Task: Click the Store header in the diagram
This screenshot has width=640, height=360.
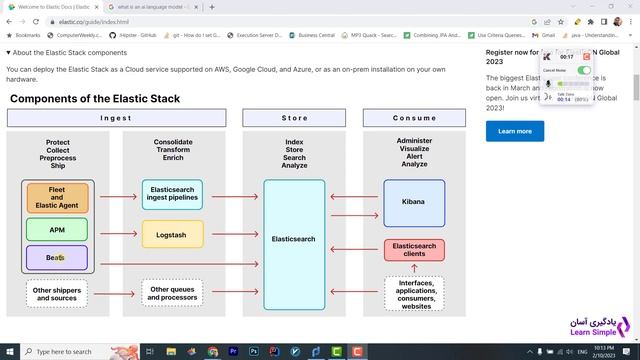Action: pos(294,118)
